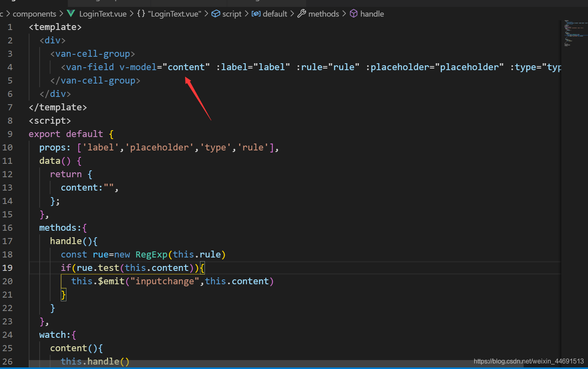This screenshot has height=369, width=588.
Task: Select the default breadcrumb segment
Action: [275, 14]
